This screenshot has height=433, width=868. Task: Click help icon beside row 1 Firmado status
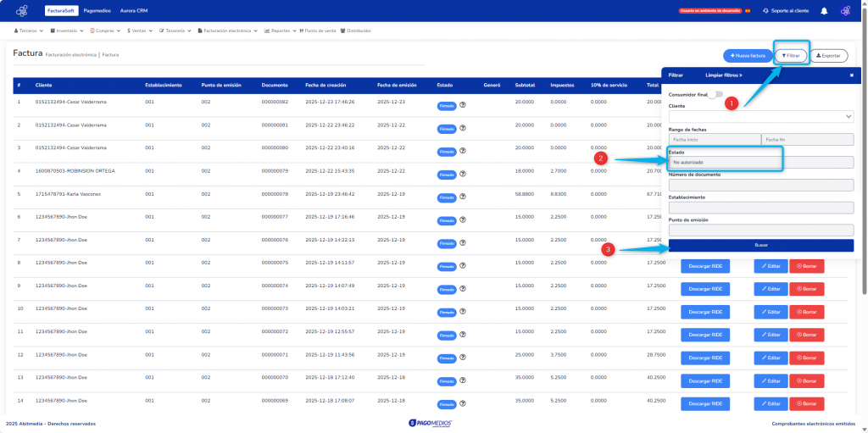[464, 105]
